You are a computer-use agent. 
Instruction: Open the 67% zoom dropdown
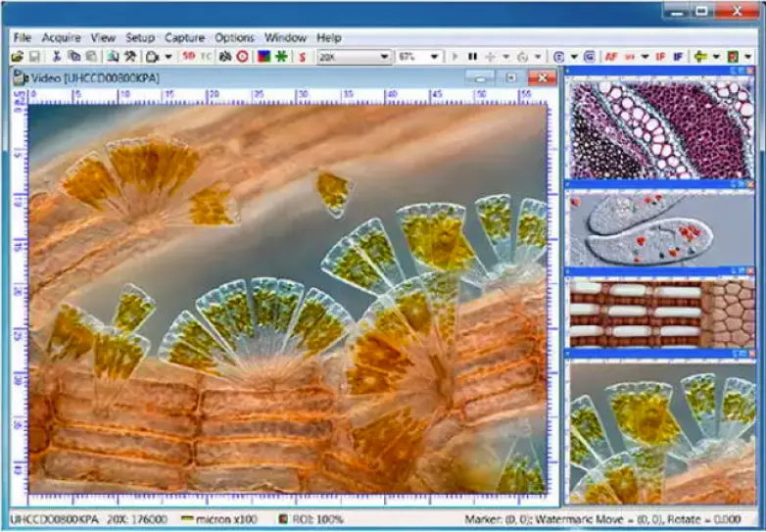point(419,57)
